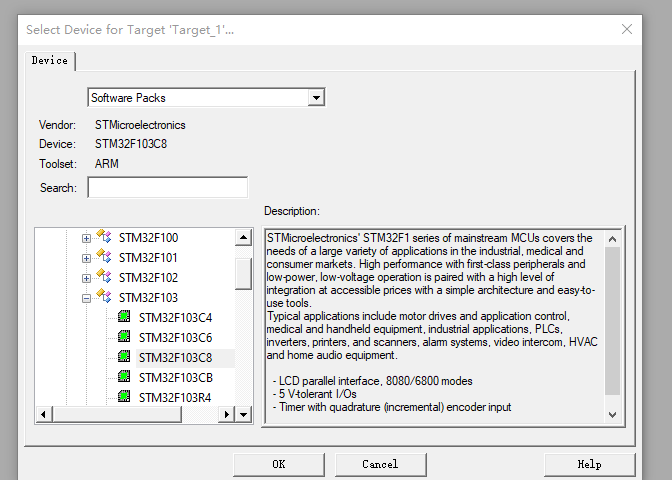The image size is (672, 480).
Task: Select STM32F103C6 device in tree
Action: coord(175,338)
